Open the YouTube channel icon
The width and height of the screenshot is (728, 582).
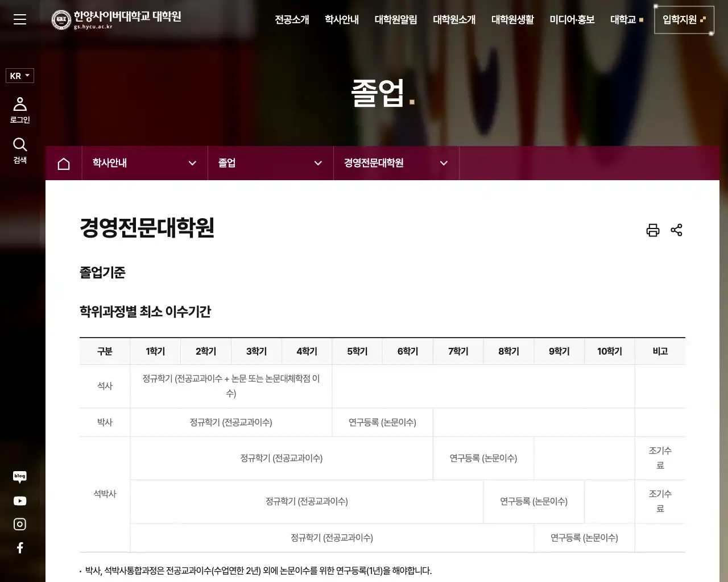coord(20,500)
